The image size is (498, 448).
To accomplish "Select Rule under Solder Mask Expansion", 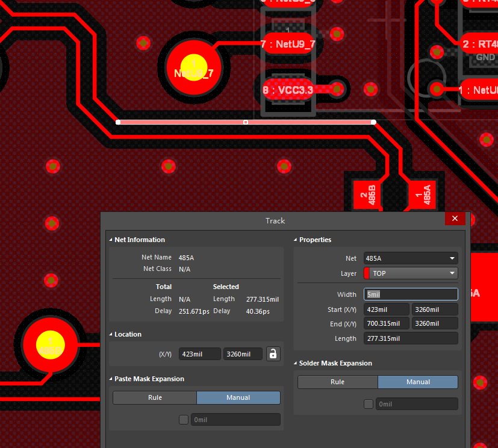I will (338, 382).
